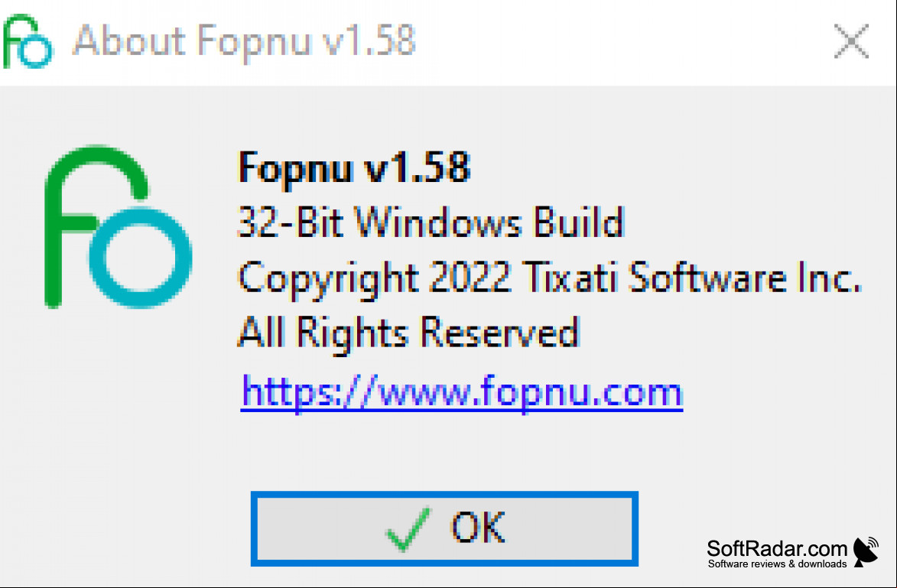Image resolution: width=897 pixels, height=588 pixels.
Task: Click the 32-Bit Windows Build text
Action: 431,222
